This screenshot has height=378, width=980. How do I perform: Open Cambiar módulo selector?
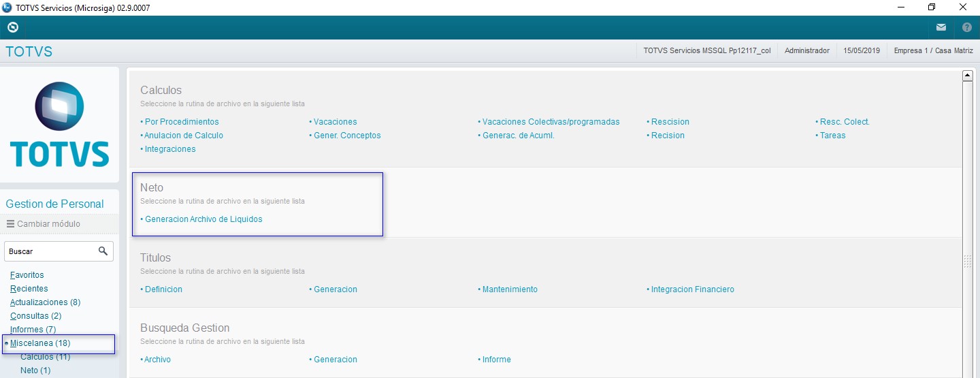tap(44, 223)
